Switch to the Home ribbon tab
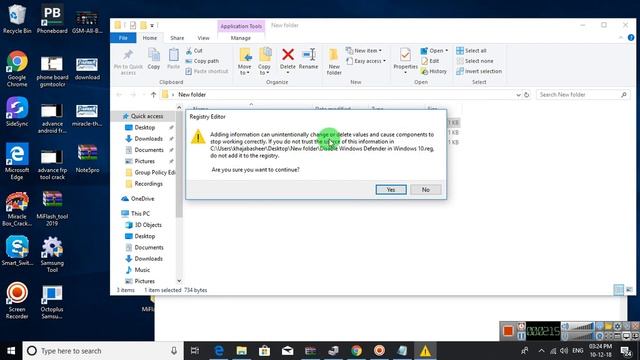640x360 pixels. click(150, 38)
